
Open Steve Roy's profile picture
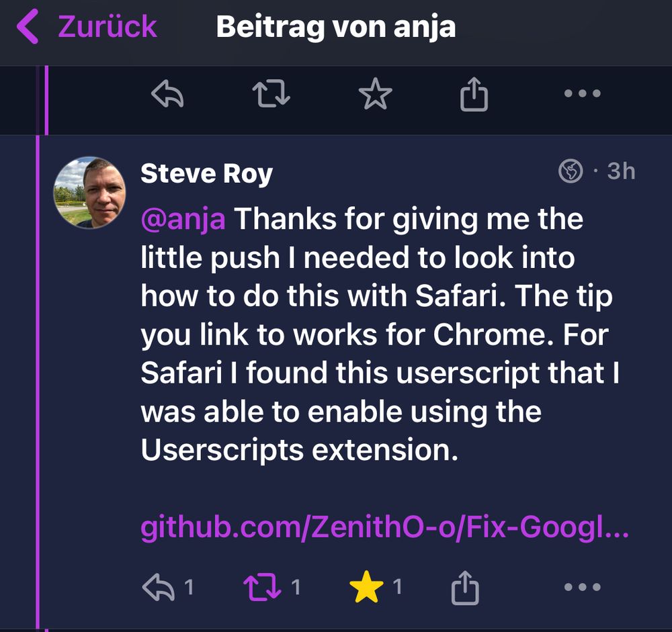pyautogui.click(x=89, y=193)
